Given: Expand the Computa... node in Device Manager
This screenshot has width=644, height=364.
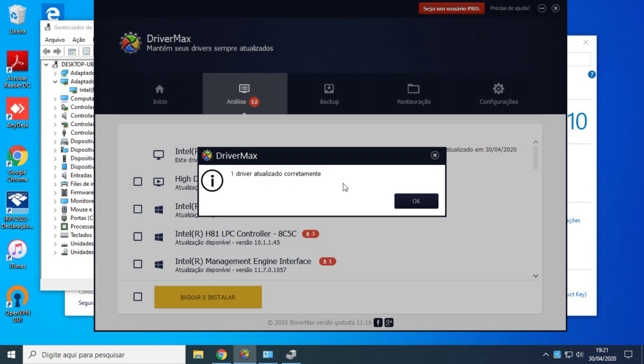Looking at the screenshot, I should pyautogui.click(x=55, y=99).
